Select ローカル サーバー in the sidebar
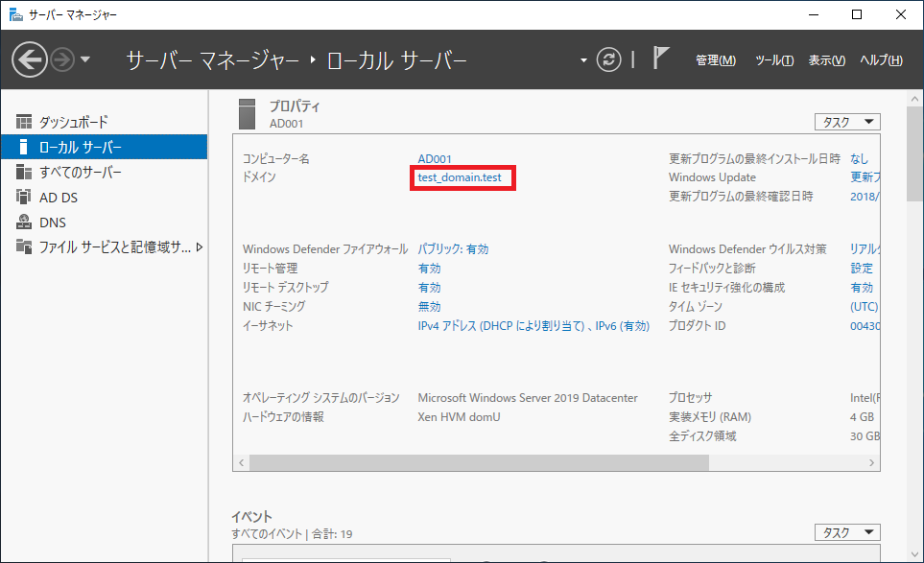 [x=104, y=147]
